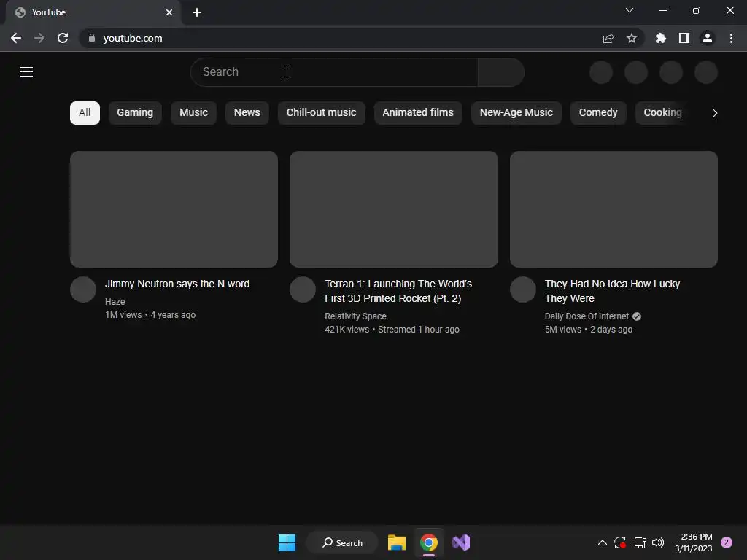This screenshot has height=560, width=747.
Task: Share this page from the address bar
Action: point(608,38)
